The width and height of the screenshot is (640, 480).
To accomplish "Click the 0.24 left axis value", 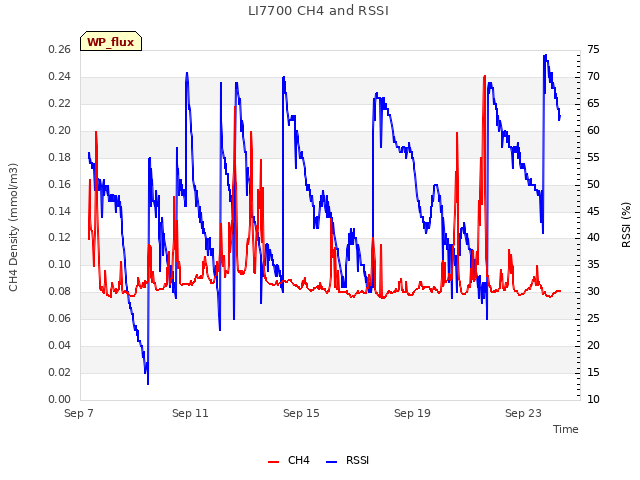I will (60, 77).
